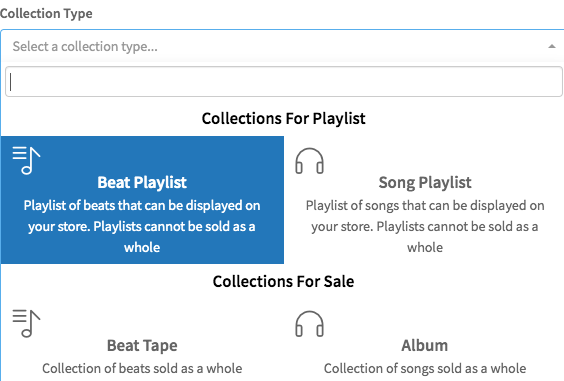Click the Beat Tape music note icon
The width and height of the screenshot is (564, 381).
[x=26, y=323]
